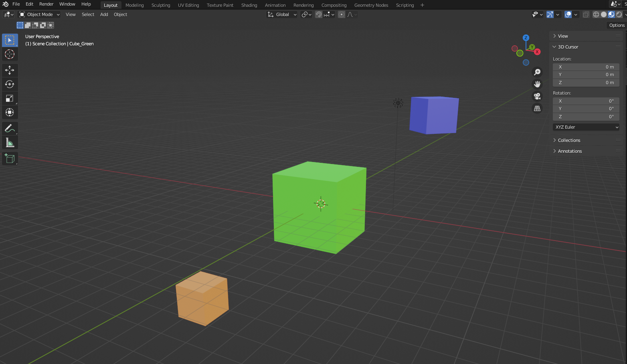Click the cursor Rotation Y field
The height and width of the screenshot is (364, 627).
[x=586, y=109]
